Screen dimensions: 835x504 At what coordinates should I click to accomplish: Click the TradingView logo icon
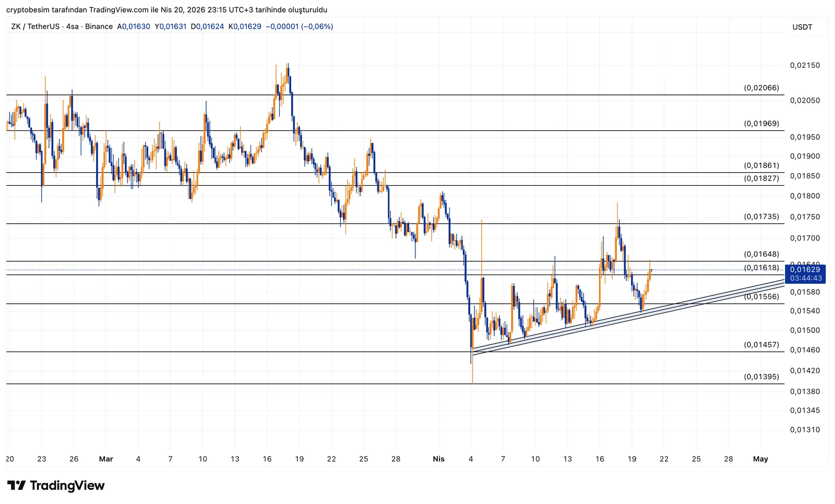pos(16,486)
